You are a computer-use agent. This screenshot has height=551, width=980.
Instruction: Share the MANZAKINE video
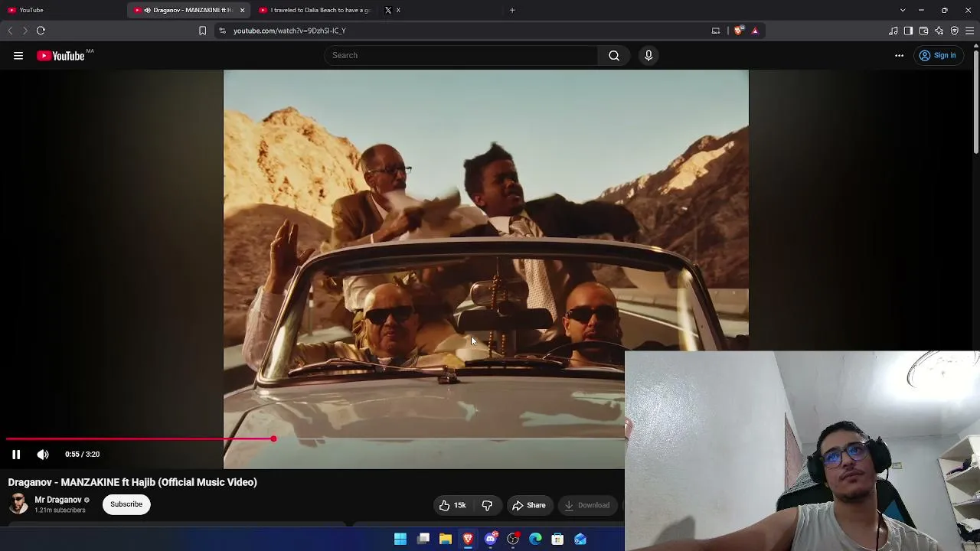coord(529,505)
